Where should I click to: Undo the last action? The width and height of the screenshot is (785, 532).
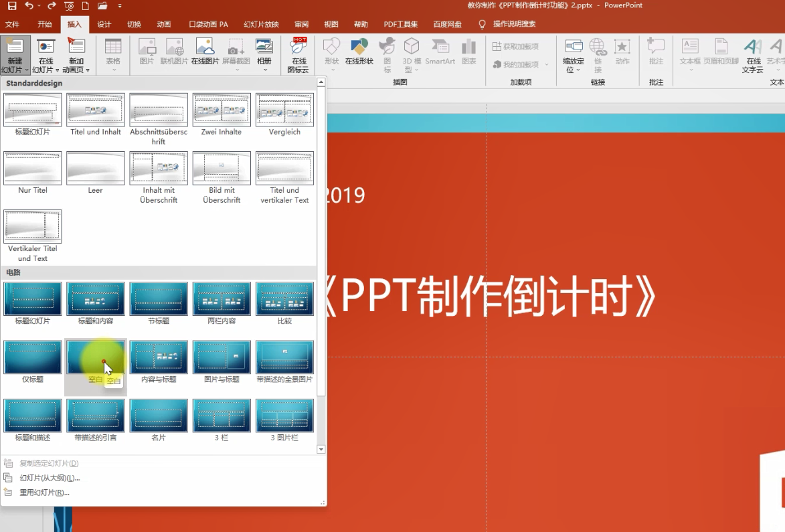[x=29, y=6]
